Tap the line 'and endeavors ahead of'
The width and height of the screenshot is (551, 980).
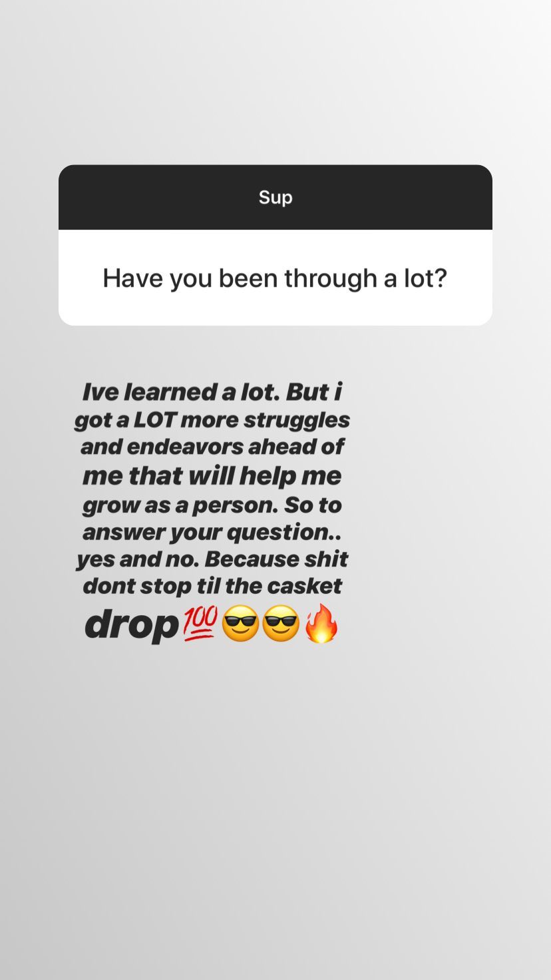pos(212,447)
